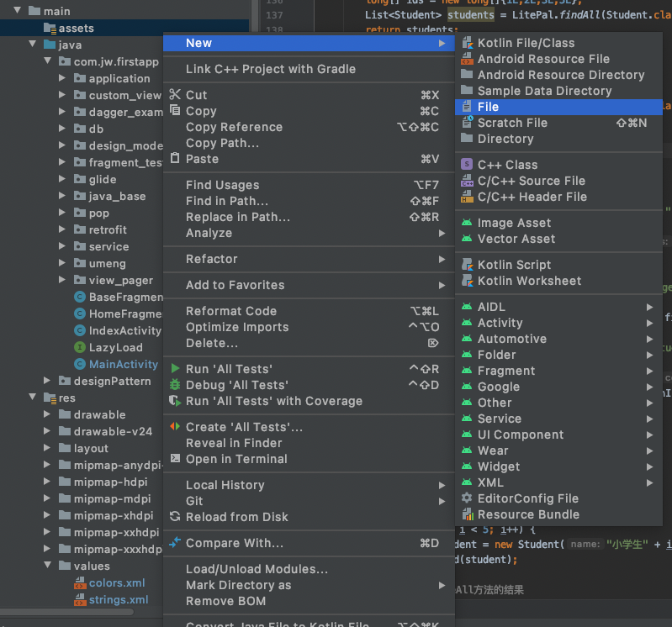Collapse the java folder arrow
Screen dimensions: 672x627
(32, 44)
